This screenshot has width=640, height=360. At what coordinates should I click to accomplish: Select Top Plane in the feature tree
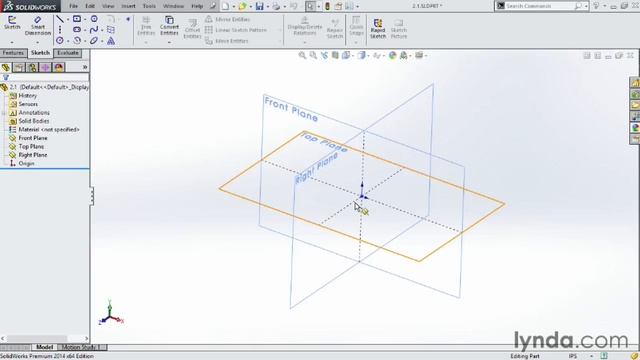31,147
